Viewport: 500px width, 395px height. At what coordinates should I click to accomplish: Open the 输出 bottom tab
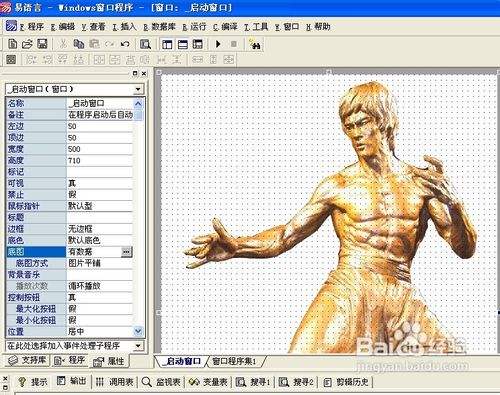(71, 381)
